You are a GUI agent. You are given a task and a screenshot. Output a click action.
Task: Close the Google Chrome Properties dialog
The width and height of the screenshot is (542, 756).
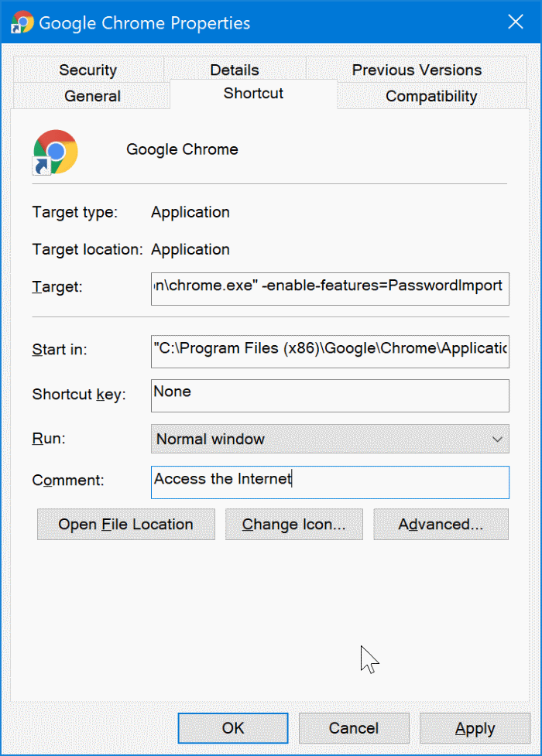pyautogui.click(x=516, y=22)
